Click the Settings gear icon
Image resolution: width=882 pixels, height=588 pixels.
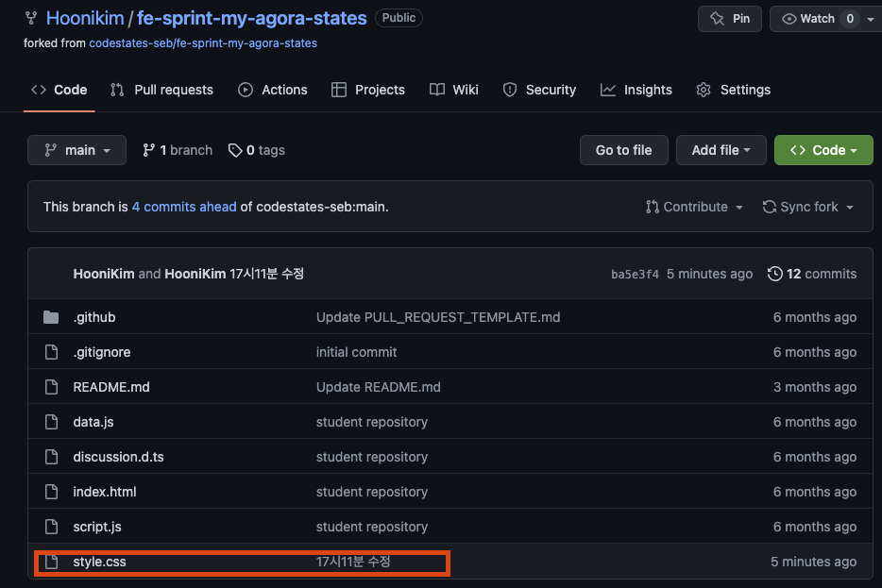704,90
